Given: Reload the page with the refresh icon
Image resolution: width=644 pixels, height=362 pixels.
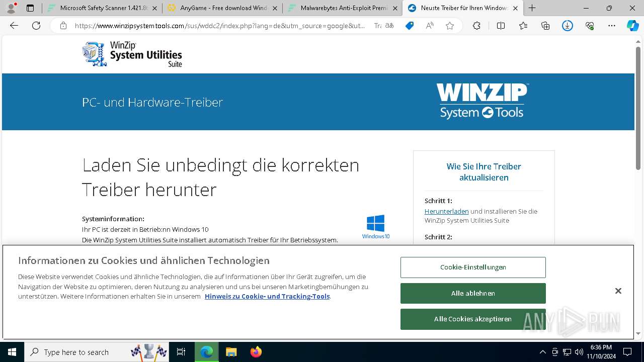Looking at the screenshot, I should (x=36, y=26).
